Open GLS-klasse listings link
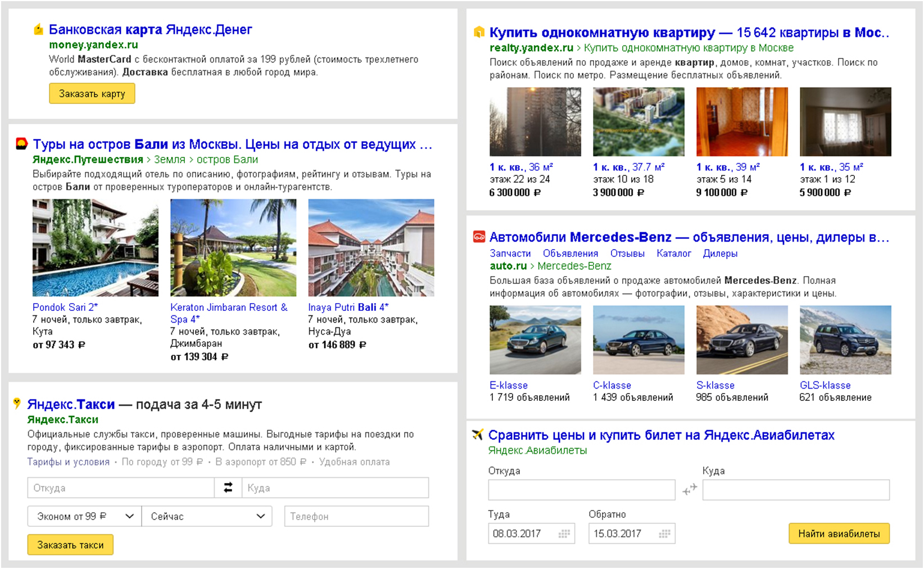This screenshot has height=569, width=924. [x=825, y=385]
